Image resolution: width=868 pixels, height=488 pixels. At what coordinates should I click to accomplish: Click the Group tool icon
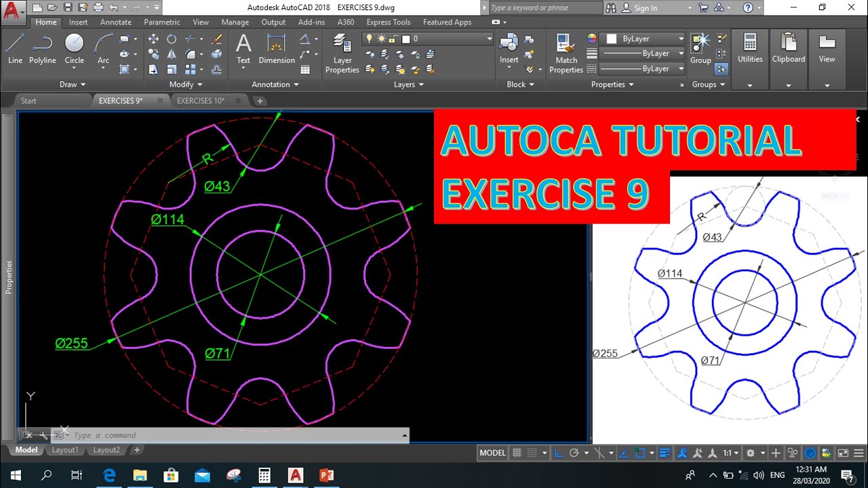pyautogui.click(x=701, y=49)
